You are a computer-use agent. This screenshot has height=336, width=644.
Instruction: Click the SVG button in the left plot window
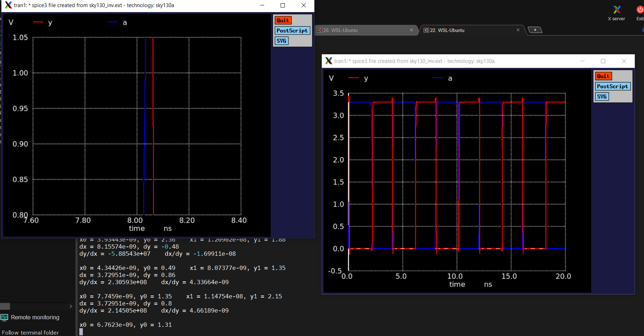pos(281,40)
